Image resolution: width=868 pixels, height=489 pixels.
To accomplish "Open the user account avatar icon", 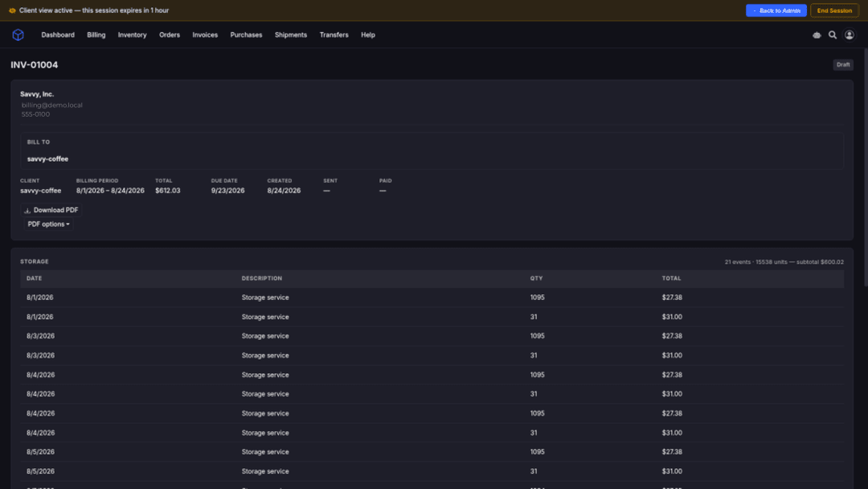I will 850,35.
